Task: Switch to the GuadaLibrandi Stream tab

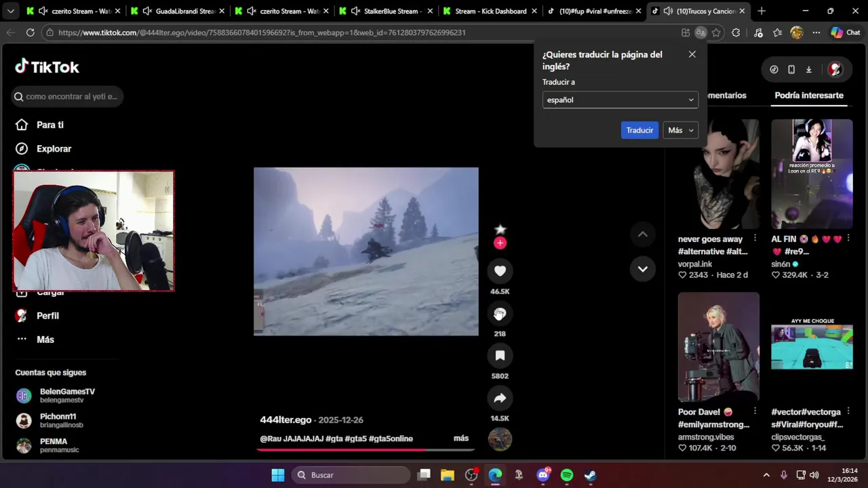Action: click(178, 11)
